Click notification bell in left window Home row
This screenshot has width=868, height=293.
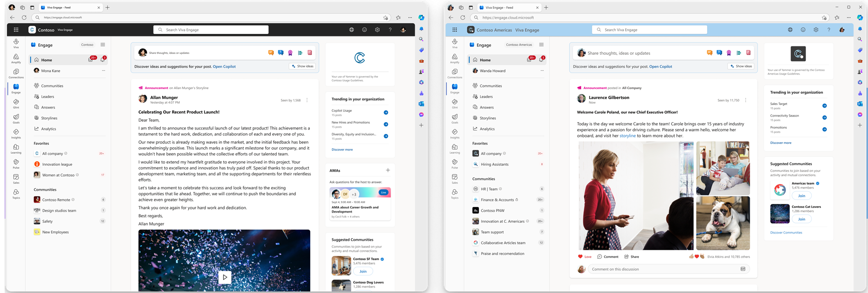103,59
